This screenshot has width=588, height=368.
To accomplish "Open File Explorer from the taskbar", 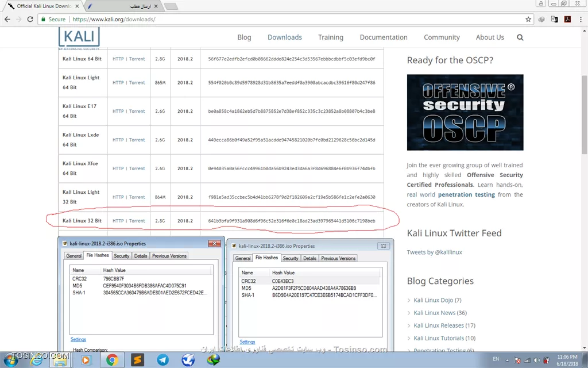I will (60, 360).
